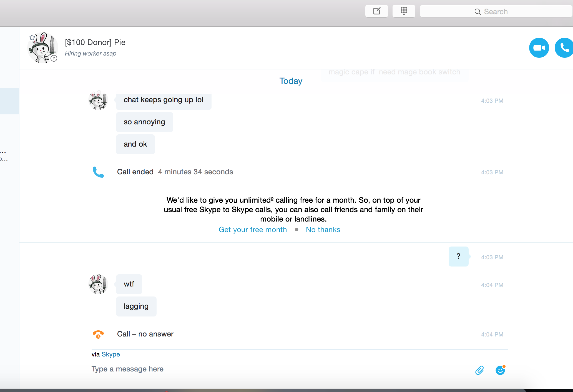Viewport: 573px width, 392px height.
Task: Click the compose new message icon
Action: 376,11
